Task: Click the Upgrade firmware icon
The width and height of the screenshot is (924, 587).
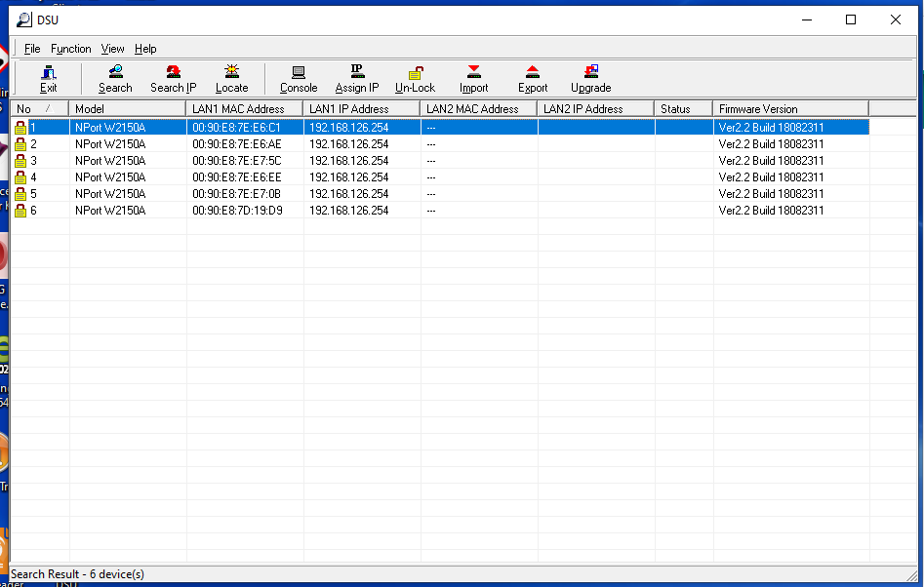Action: coord(591,78)
